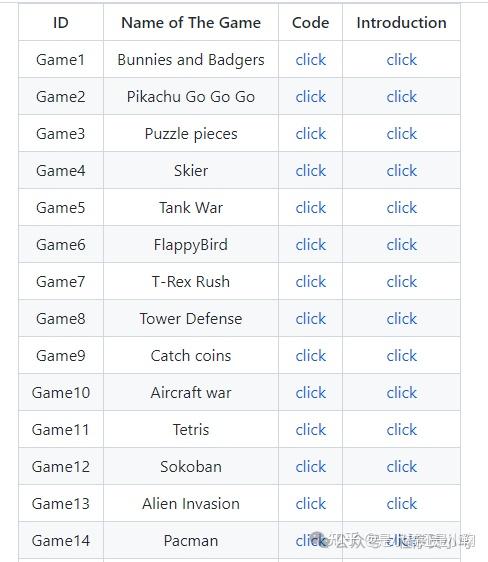
Task: Click the Code link for Tower Defense
Action: click(310, 319)
